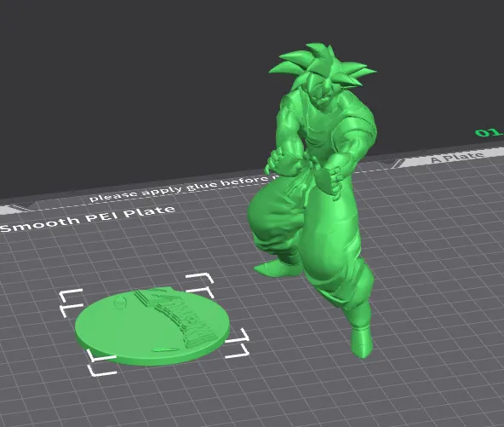Click empty dark background above the plate

[x=129, y=80]
